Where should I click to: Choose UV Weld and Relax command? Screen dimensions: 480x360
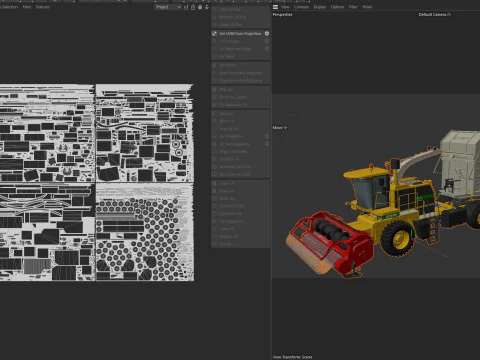pos(237,49)
